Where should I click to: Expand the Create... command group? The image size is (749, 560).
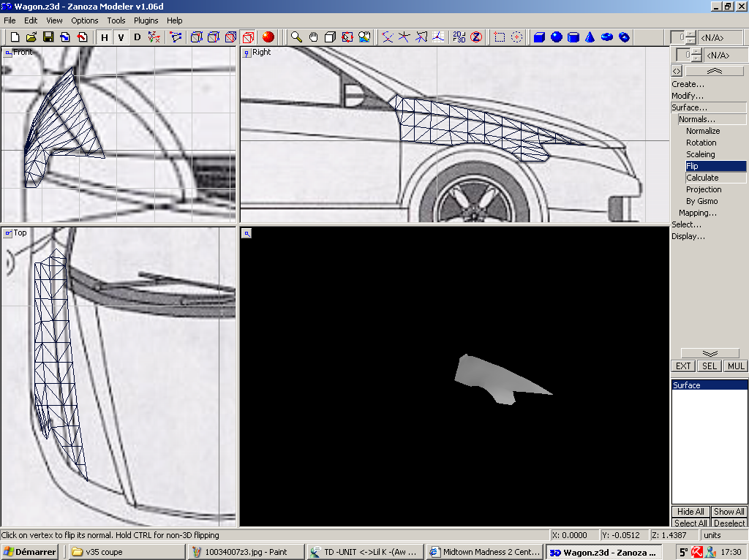click(688, 84)
